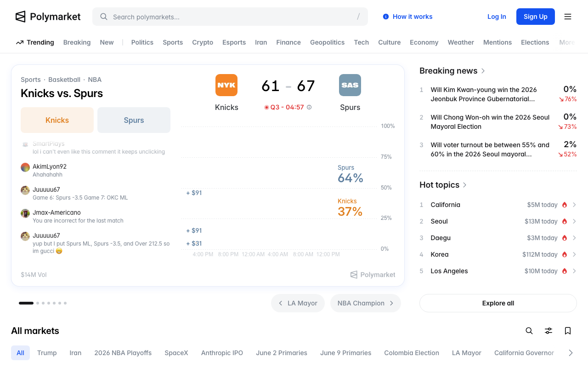Open the hamburger menu
This screenshot has width=588, height=368.
tap(568, 17)
